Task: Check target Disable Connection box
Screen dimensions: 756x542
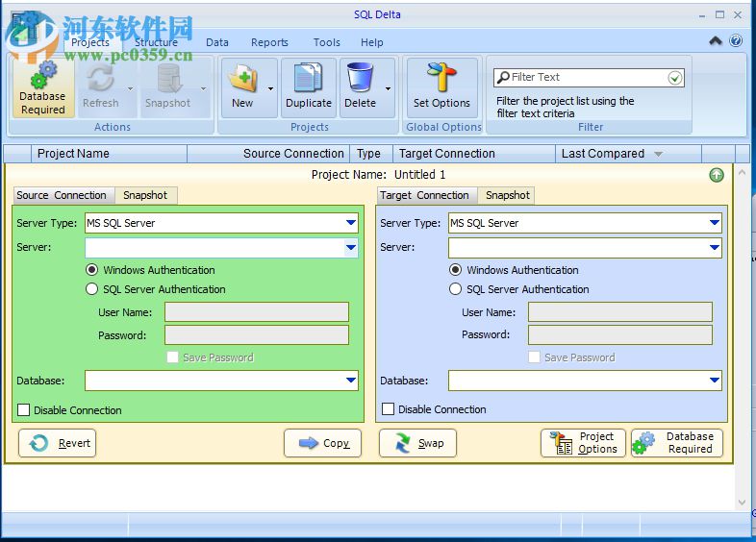Action: 388,409
